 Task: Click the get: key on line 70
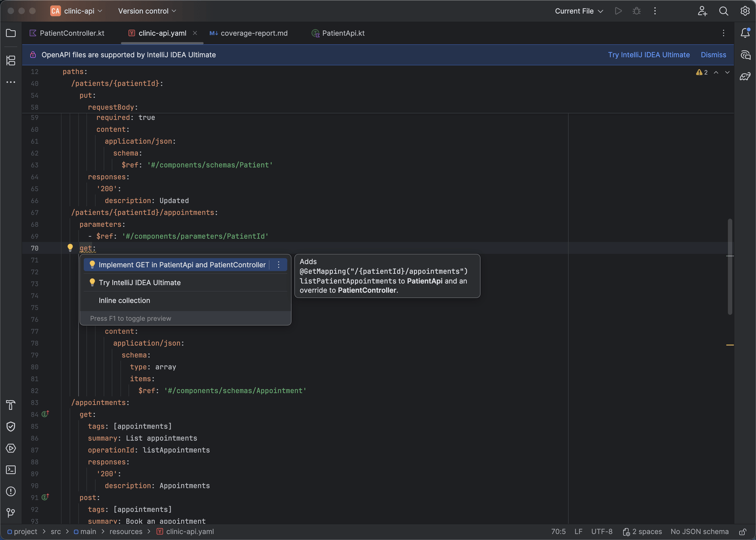tap(87, 248)
